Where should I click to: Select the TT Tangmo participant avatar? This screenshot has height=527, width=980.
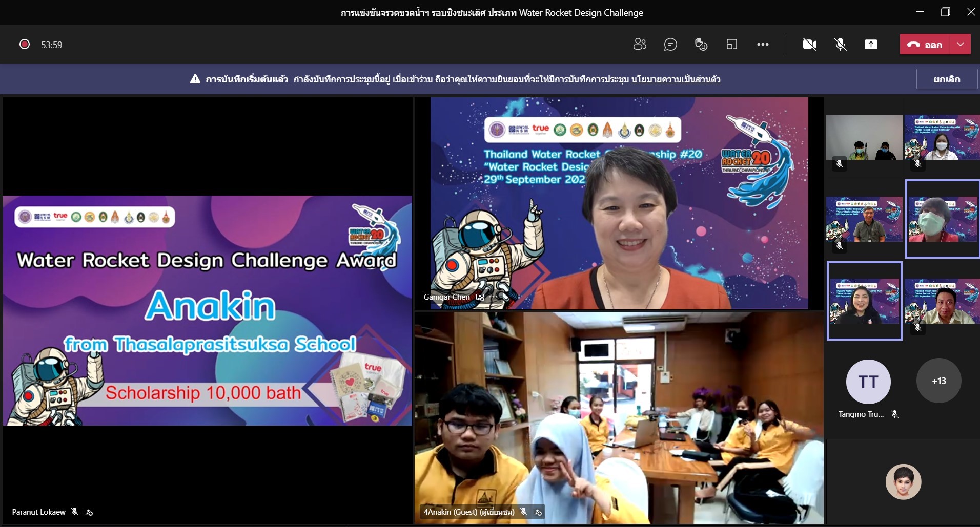868,382
